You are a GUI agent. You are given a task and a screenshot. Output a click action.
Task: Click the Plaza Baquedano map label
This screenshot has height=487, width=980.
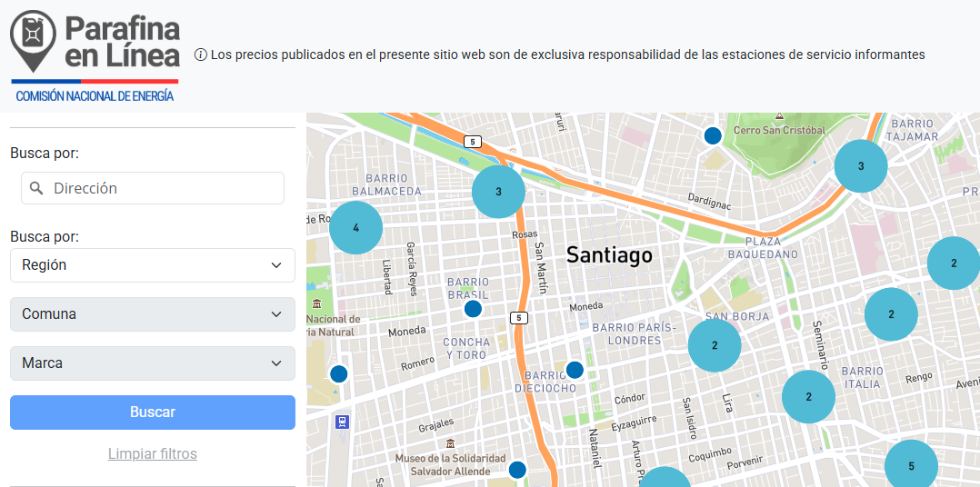(x=763, y=248)
